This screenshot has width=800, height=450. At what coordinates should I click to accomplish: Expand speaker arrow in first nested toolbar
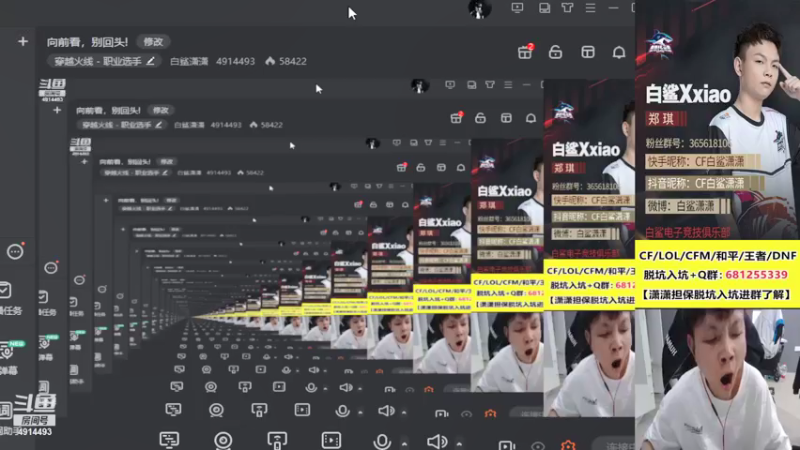pos(404,412)
